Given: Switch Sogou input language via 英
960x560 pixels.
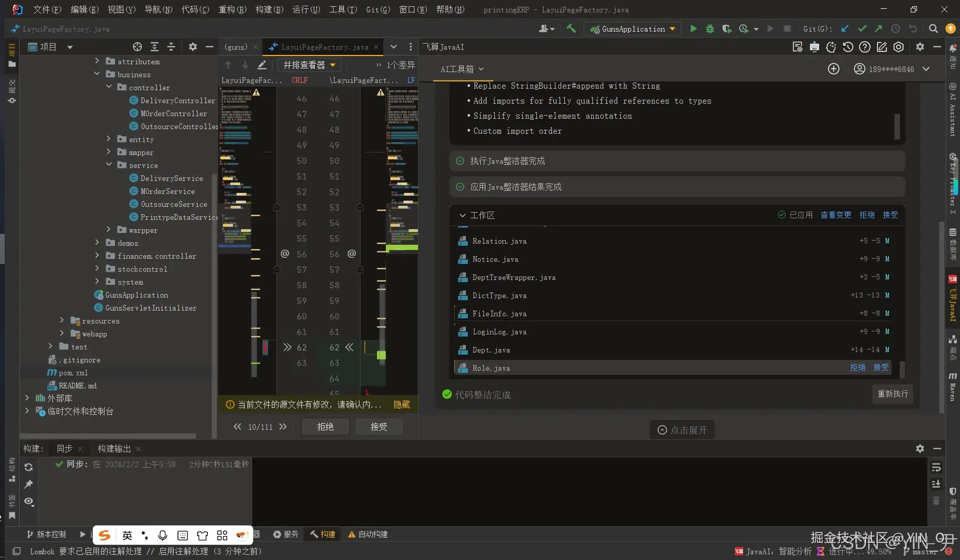Looking at the screenshot, I should (127, 536).
